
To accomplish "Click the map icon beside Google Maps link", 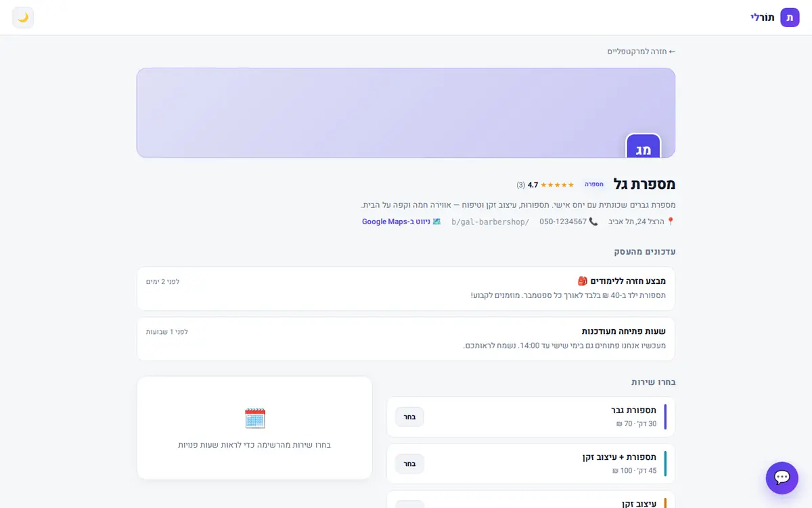I will [x=436, y=221].
